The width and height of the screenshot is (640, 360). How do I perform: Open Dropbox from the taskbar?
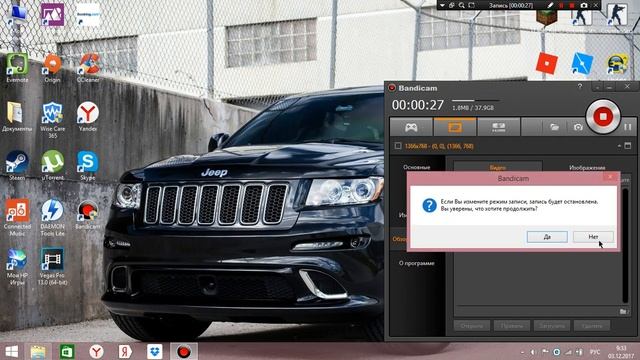coord(155,351)
